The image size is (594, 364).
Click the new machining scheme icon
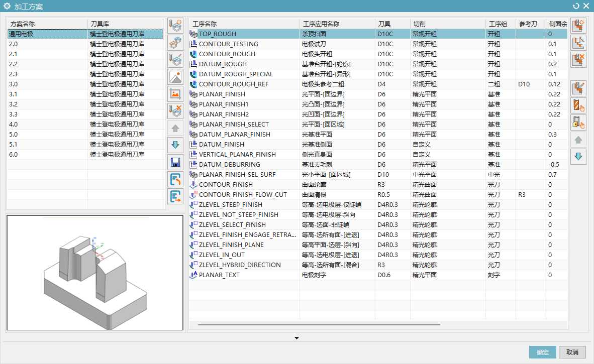[175, 25]
